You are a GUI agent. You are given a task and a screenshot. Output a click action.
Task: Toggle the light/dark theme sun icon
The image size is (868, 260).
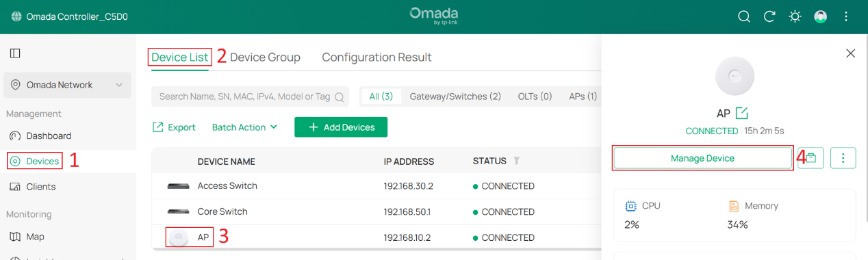point(795,16)
